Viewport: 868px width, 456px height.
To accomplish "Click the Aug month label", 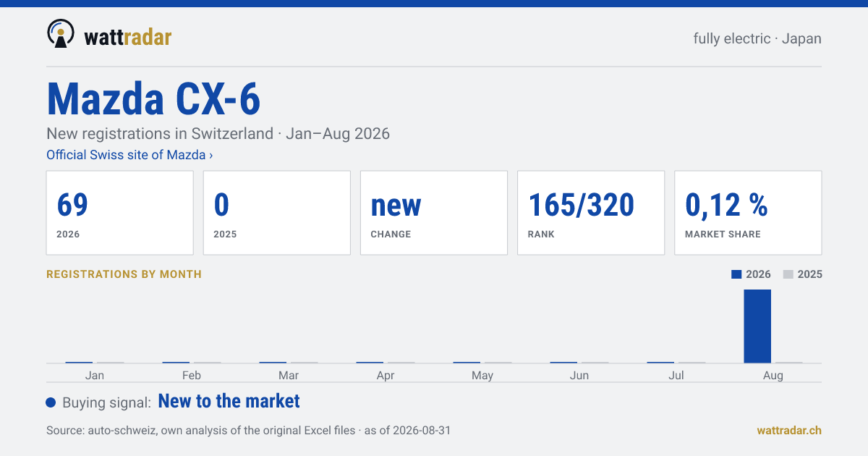I will tap(773, 375).
